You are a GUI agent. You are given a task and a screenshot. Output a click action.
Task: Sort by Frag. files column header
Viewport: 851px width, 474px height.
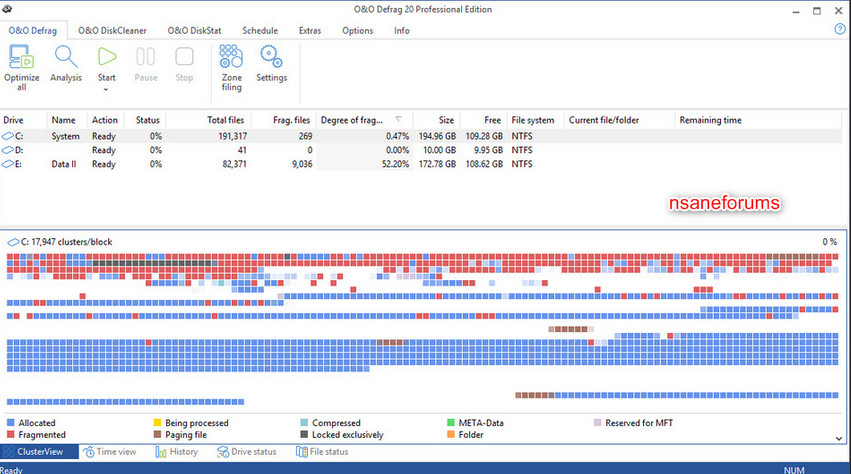[x=283, y=120]
